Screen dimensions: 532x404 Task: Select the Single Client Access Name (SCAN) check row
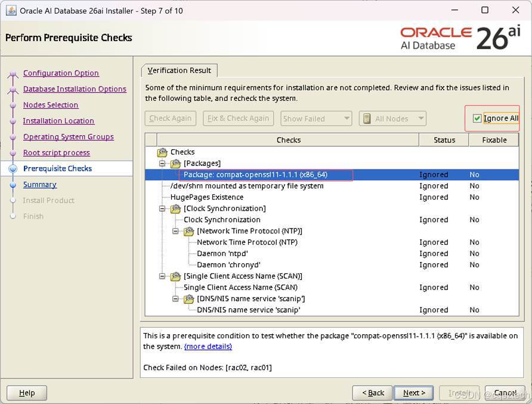332,288
